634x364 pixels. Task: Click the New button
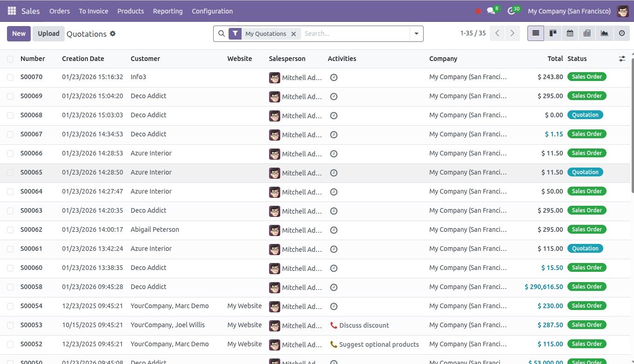[19, 34]
